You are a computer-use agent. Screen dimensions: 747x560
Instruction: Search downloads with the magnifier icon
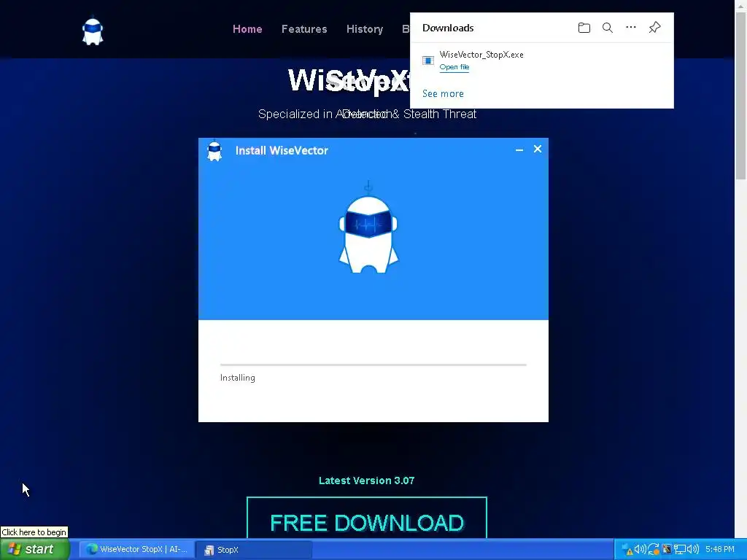[x=608, y=28]
